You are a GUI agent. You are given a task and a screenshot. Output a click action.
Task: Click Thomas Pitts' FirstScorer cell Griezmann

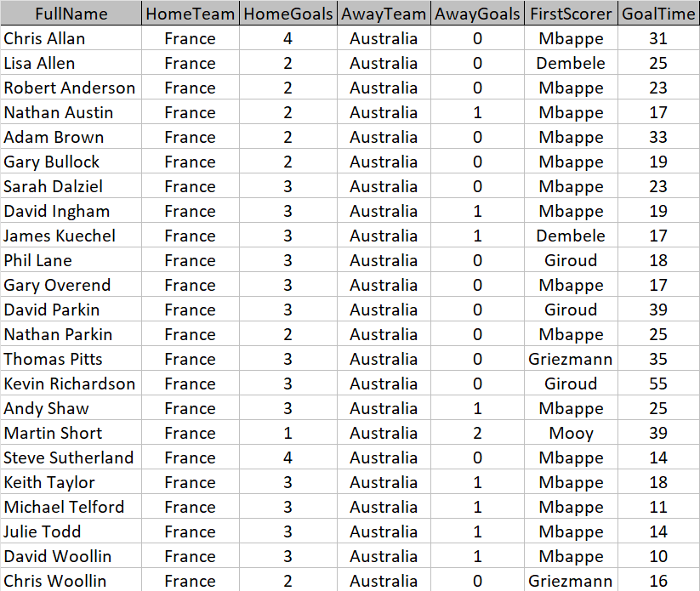571,359
